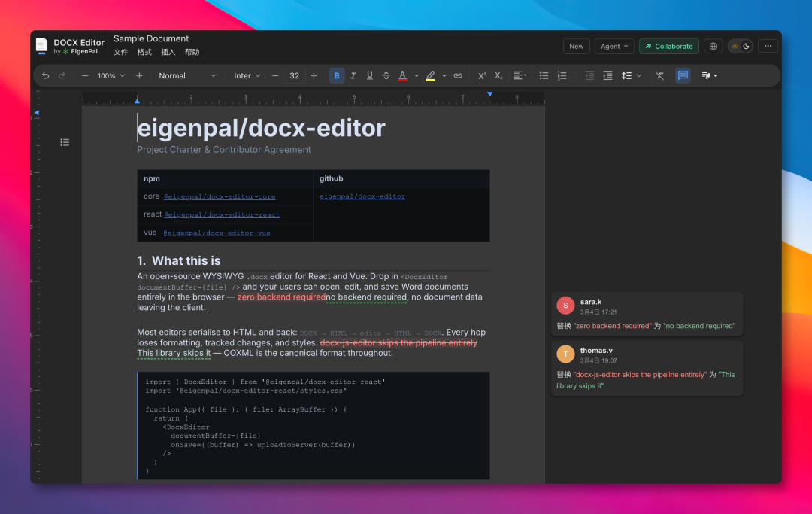Apply the red font color
The height and width of the screenshot is (514, 812).
[x=402, y=76]
